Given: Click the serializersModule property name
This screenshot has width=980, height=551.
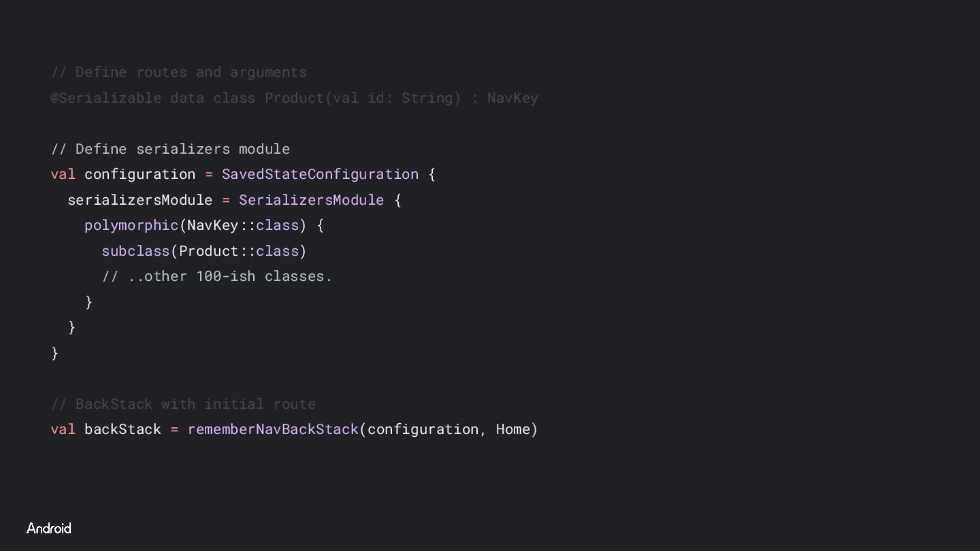Looking at the screenshot, I should click(140, 200).
